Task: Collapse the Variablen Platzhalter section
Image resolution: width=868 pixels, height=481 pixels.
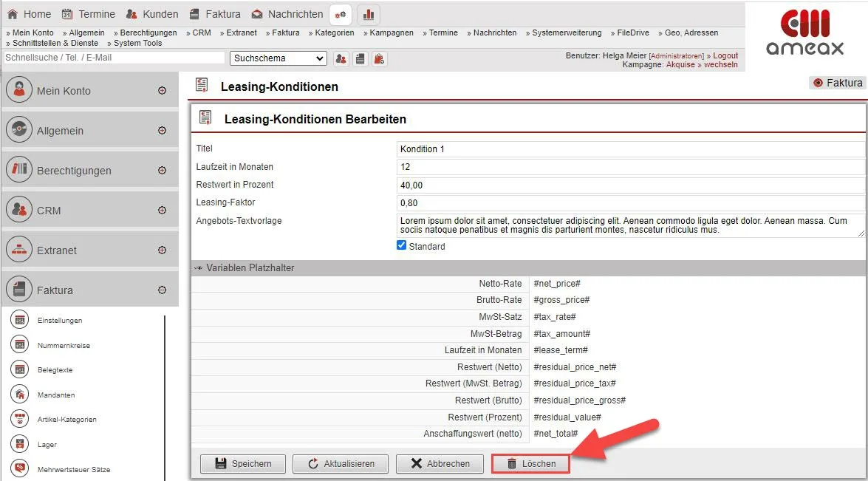Action: (199, 268)
